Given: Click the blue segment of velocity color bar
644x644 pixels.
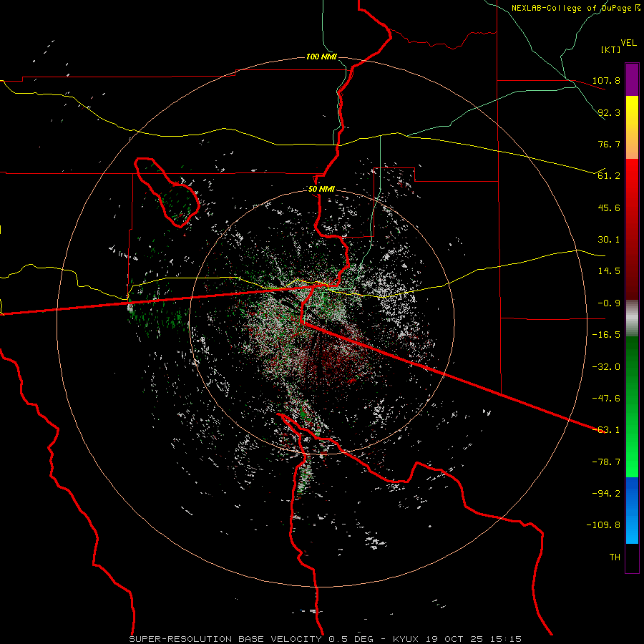Looking at the screenshot, I should [632, 510].
